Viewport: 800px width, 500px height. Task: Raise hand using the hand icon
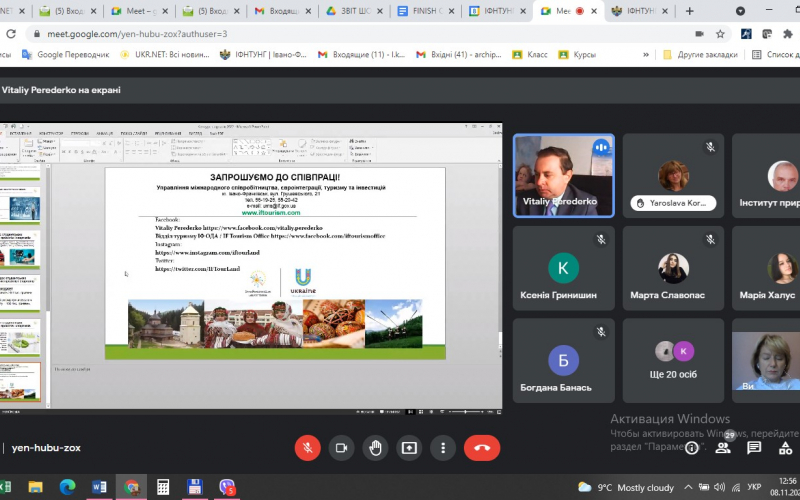pyautogui.click(x=375, y=448)
